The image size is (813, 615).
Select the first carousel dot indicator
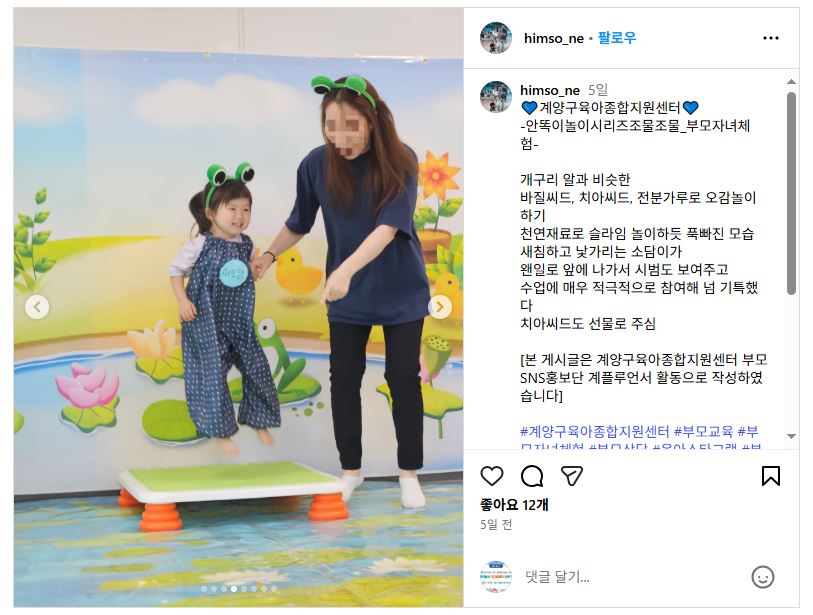click(204, 589)
